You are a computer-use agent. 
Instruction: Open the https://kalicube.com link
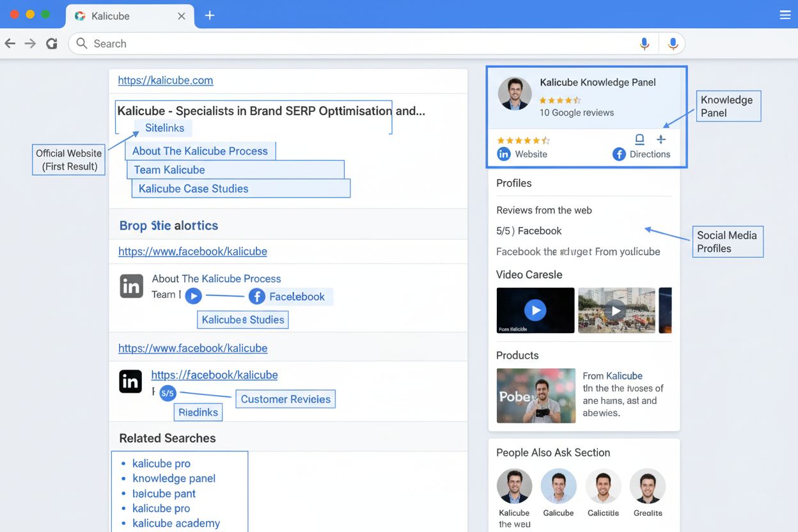[x=165, y=80]
